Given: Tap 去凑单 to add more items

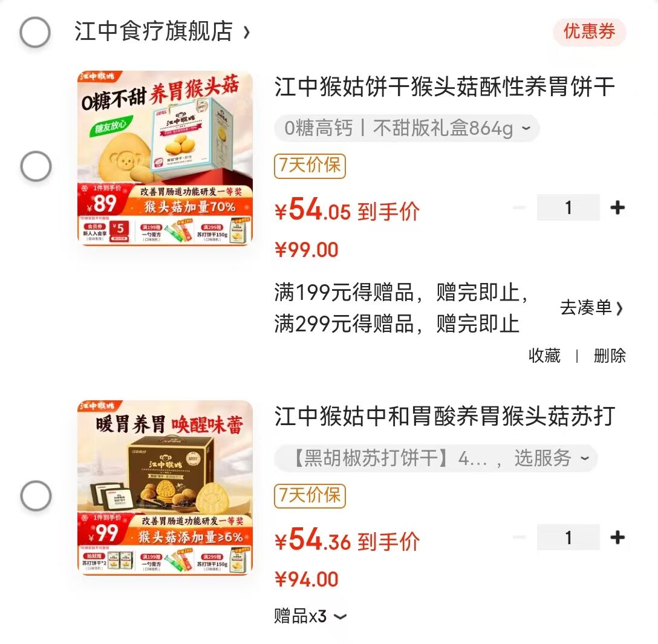Looking at the screenshot, I should (x=591, y=308).
